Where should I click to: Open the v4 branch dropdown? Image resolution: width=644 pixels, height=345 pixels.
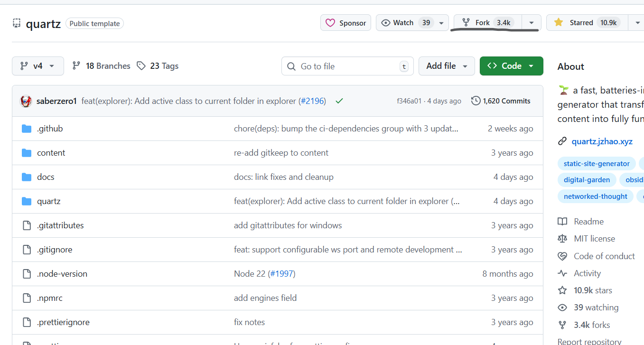(38, 66)
